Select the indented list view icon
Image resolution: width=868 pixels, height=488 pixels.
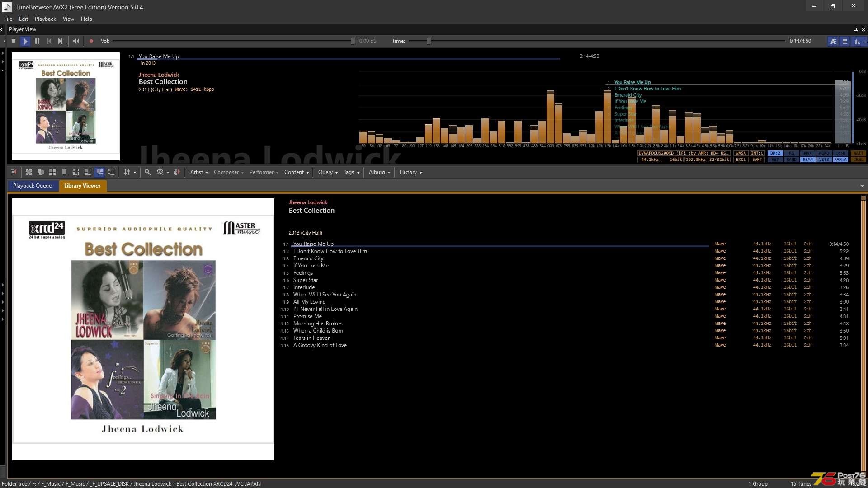[x=111, y=172]
